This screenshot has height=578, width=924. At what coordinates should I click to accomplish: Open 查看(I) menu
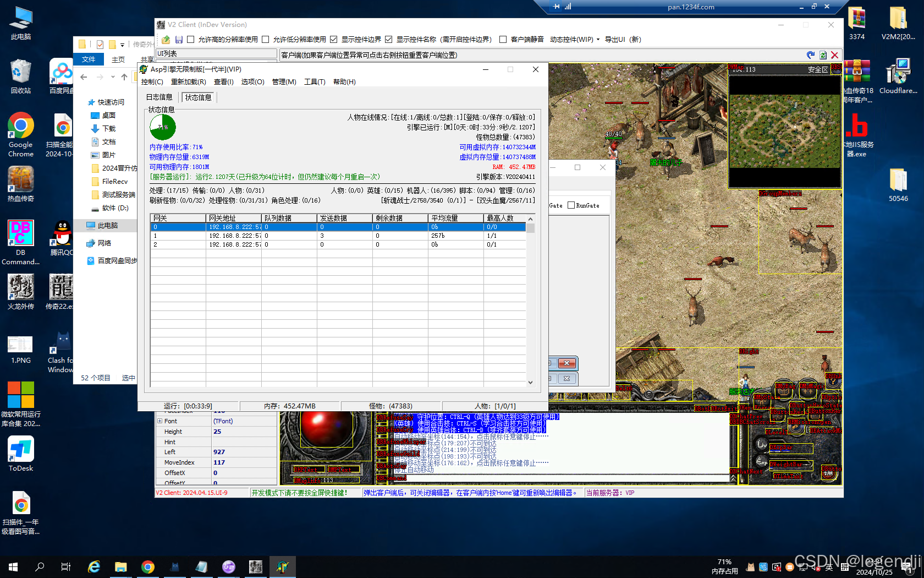[223, 82]
